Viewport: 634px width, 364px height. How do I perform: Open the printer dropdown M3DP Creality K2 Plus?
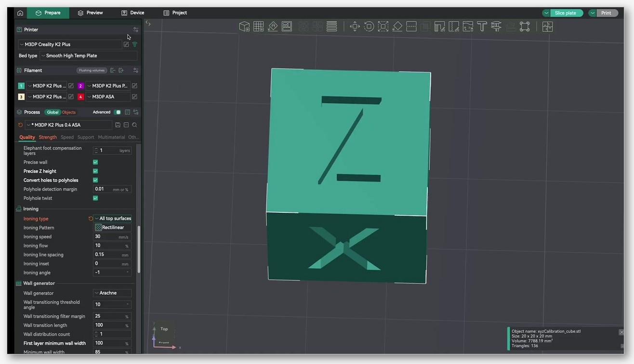click(70, 44)
